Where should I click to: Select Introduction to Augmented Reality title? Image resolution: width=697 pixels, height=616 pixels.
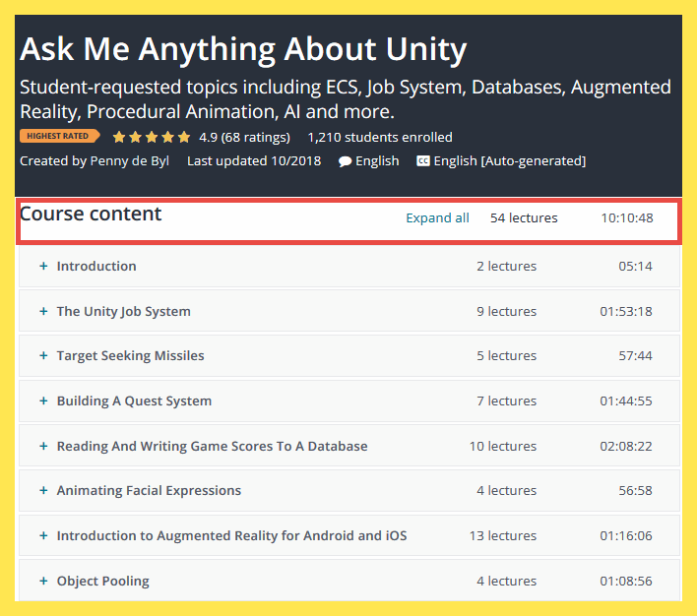pos(231,536)
